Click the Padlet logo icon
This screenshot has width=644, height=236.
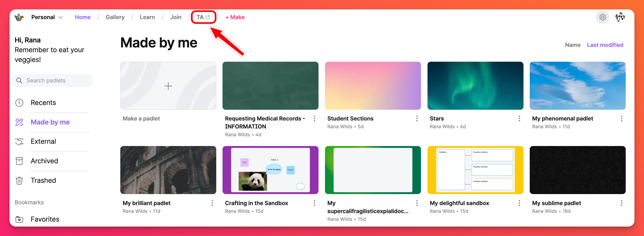point(19,17)
